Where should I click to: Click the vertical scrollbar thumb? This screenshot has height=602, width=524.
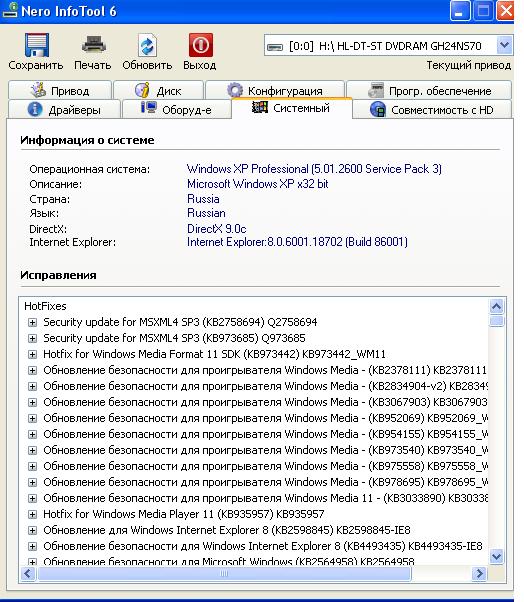[496, 321]
